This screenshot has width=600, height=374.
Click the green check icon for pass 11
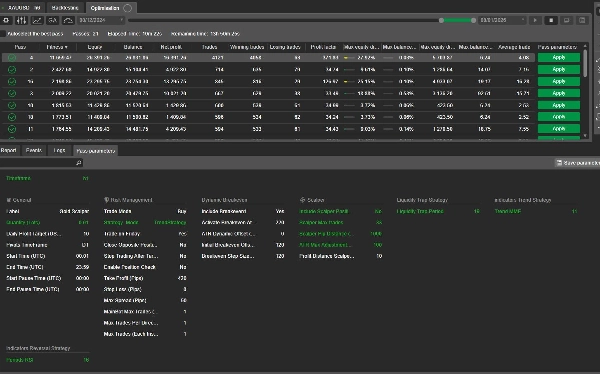[x=12, y=129]
